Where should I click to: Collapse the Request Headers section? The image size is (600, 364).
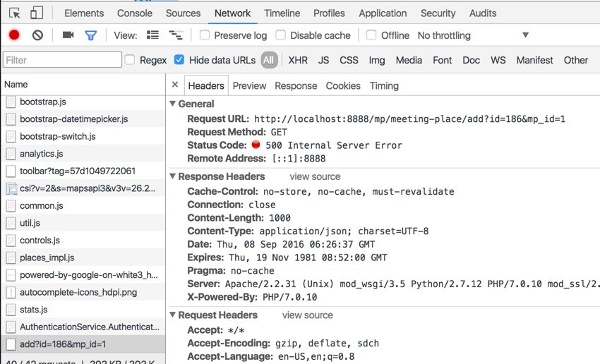pos(172,315)
